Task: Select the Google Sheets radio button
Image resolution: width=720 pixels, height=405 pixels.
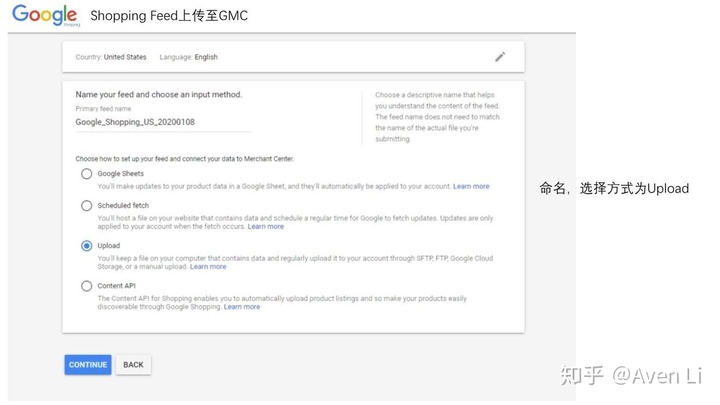Action: [x=86, y=174]
